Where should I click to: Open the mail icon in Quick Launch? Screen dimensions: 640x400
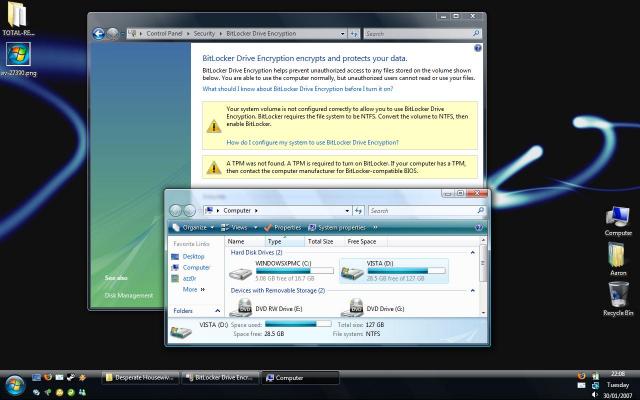coord(59,377)
